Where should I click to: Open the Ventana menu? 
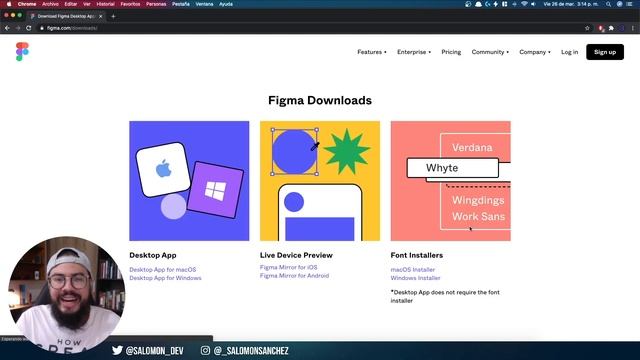[x=204, y=4]
